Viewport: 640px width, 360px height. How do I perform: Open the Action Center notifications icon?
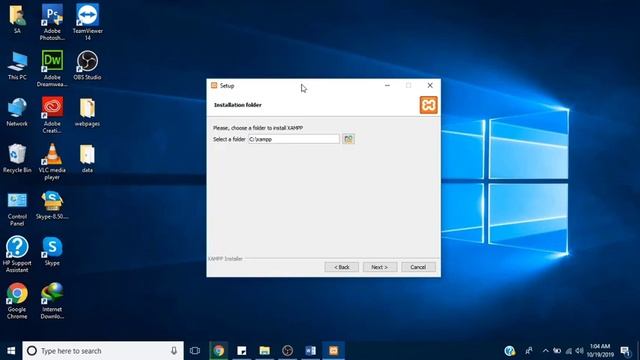click(625, 351)
